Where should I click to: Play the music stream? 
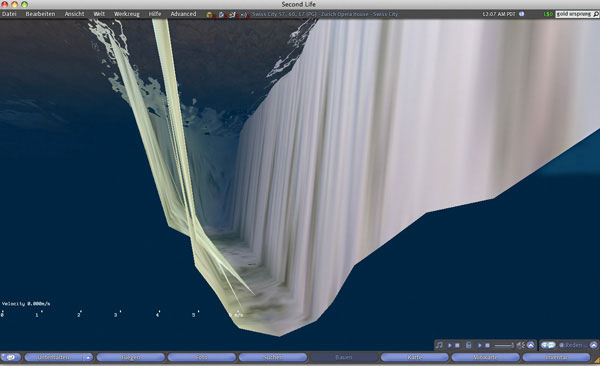click(x=450, y=345)
